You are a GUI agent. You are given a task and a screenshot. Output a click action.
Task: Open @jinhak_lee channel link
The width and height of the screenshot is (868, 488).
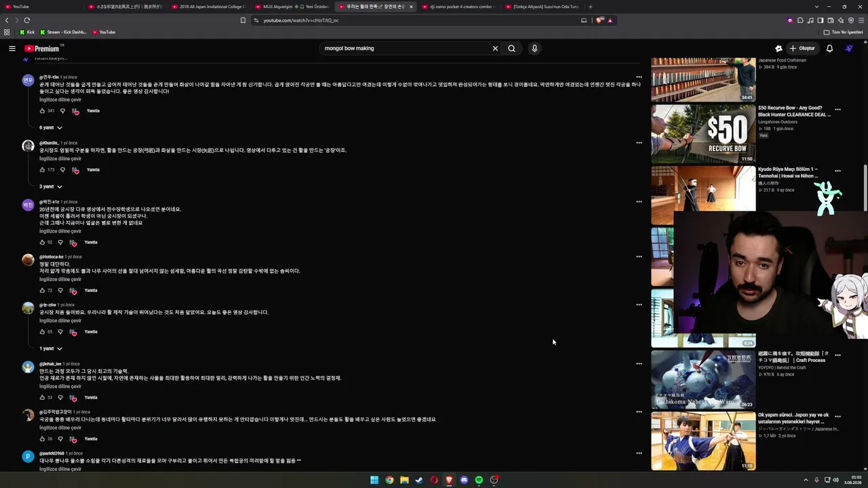click(50, 364)
